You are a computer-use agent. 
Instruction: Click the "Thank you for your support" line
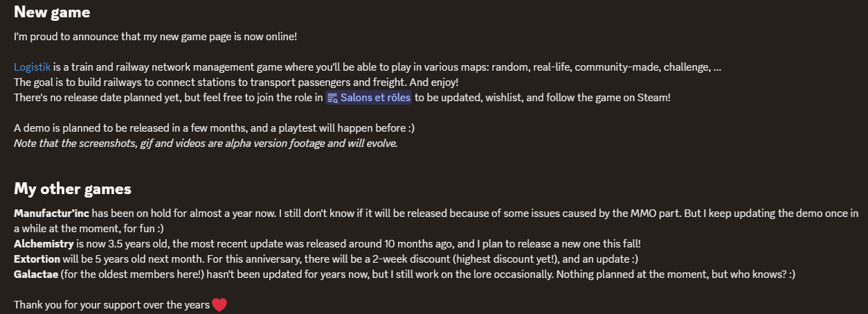(x=111, y=305)
